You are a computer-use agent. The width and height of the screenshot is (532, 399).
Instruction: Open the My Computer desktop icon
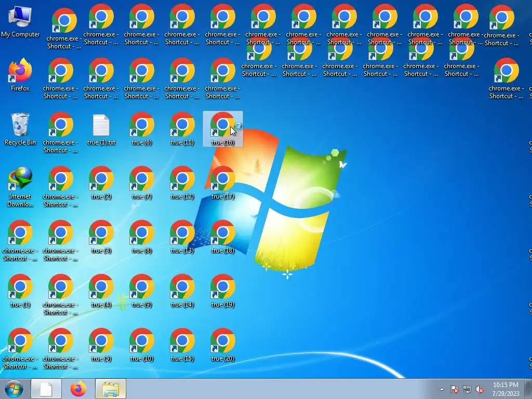pyautogui.click(x=20, y=21)
